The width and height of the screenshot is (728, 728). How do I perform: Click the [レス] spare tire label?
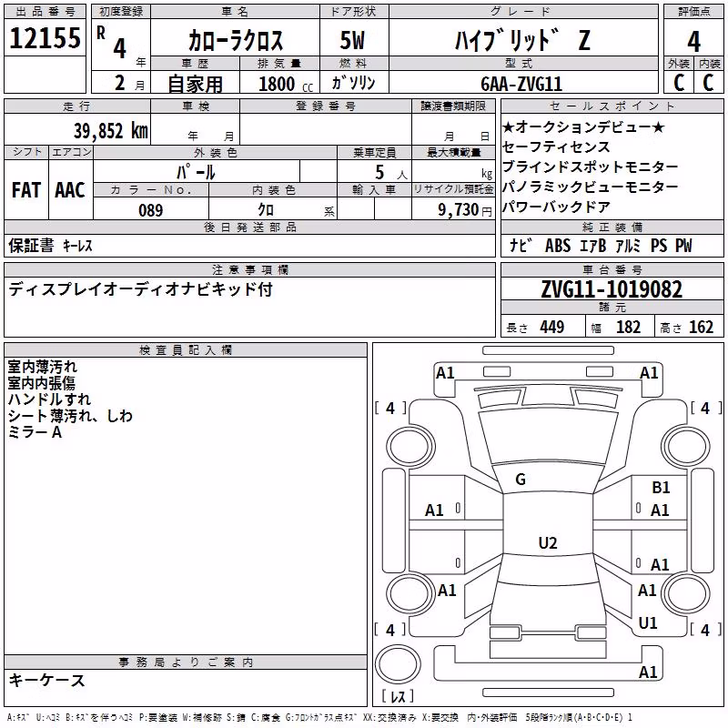tap(398, 696)
